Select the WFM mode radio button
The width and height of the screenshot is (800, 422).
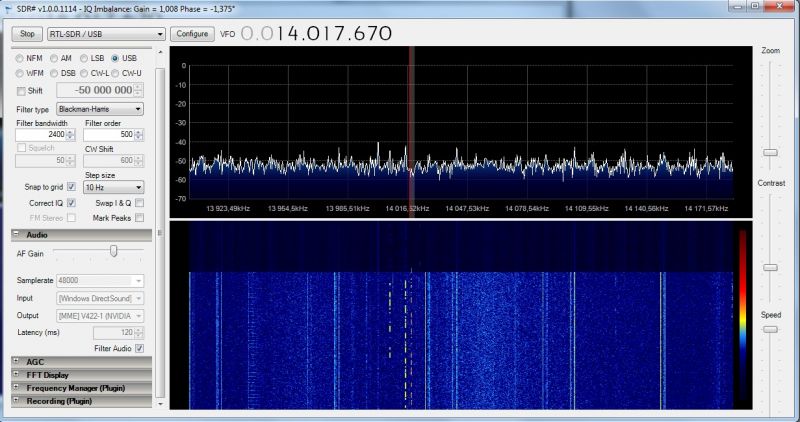click(19, 73)
